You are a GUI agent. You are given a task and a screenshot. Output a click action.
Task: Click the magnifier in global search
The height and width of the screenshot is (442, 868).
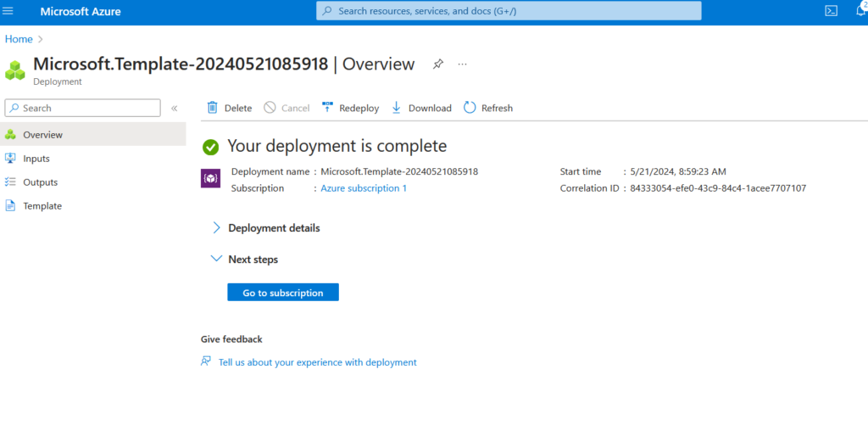coord(327,11)
